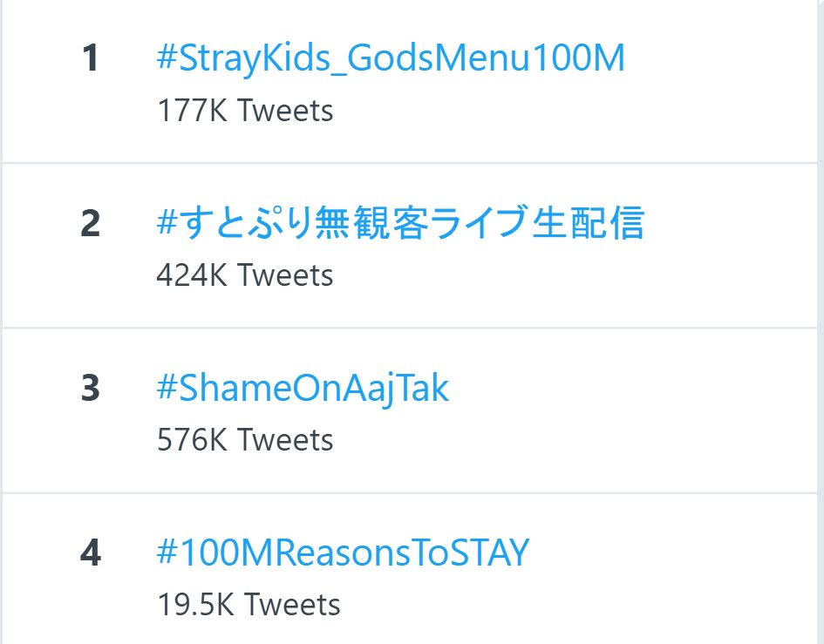Click empty space right of 19.5K Tweets
The image size is (824, 644).
pyautogui.click(x=578, y=605)
